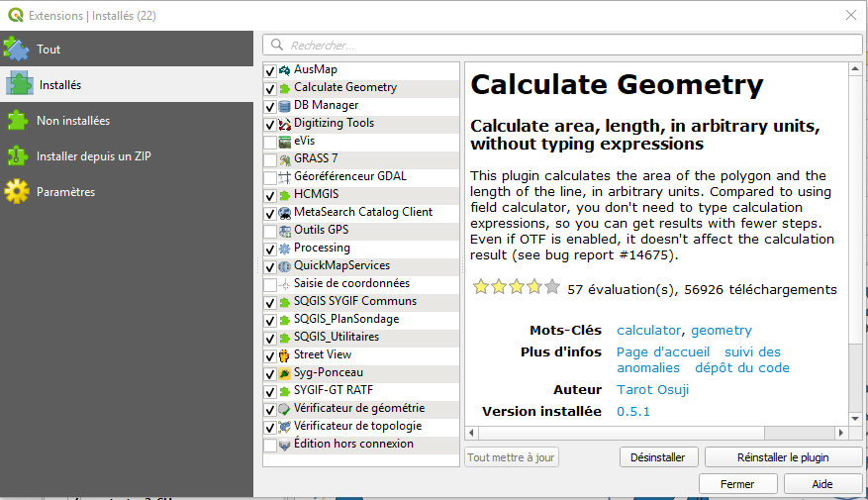
Task: Enable the eVis plugin checkbox
Action: click(x=270, y=142)
